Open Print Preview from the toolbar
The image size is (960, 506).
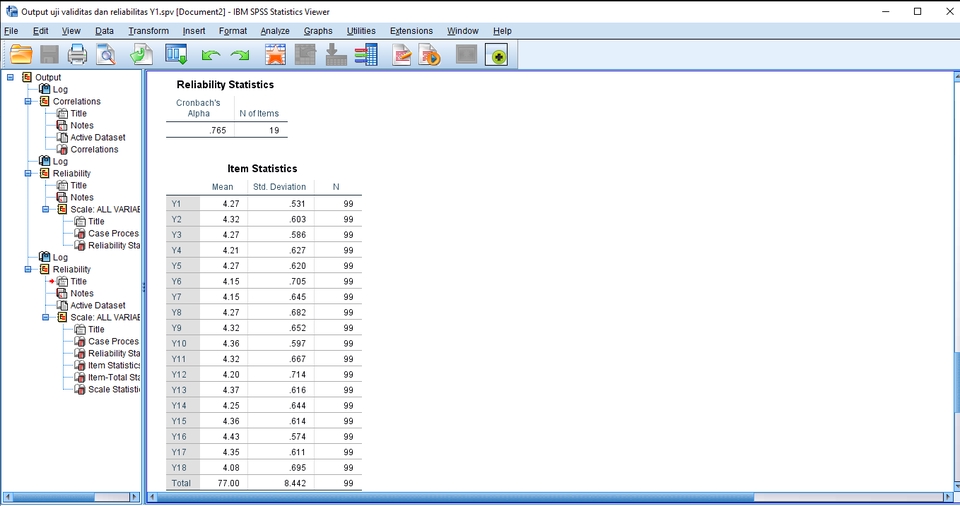pyautogui.click(x=106, y=55)
